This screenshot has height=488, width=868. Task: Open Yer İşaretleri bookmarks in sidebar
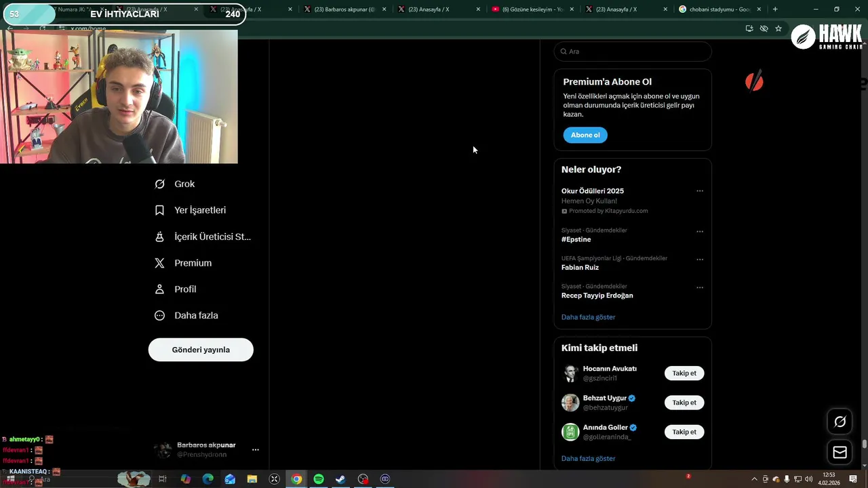pos(191,210)
